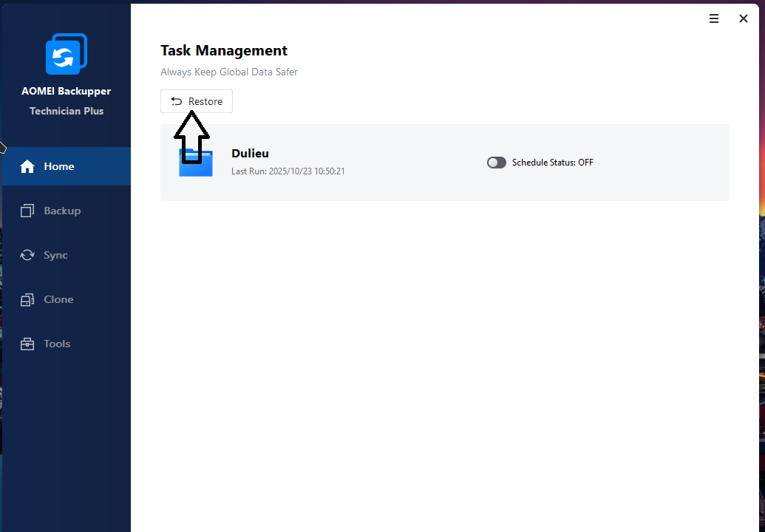Click the Clone icon in sidebar
Image resolution: width=765 pixels, height=532 pixels.
(27, 299)
